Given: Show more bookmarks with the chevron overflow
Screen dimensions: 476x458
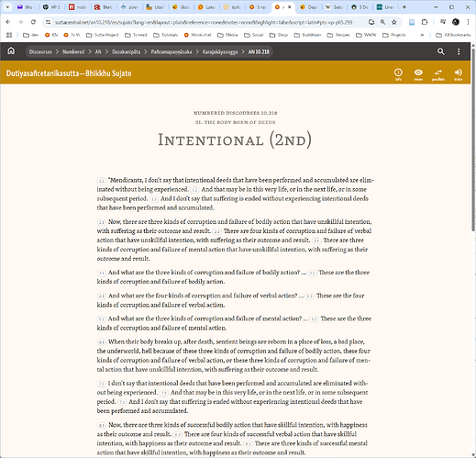Looking at the screenshot, I should point(422,35).
